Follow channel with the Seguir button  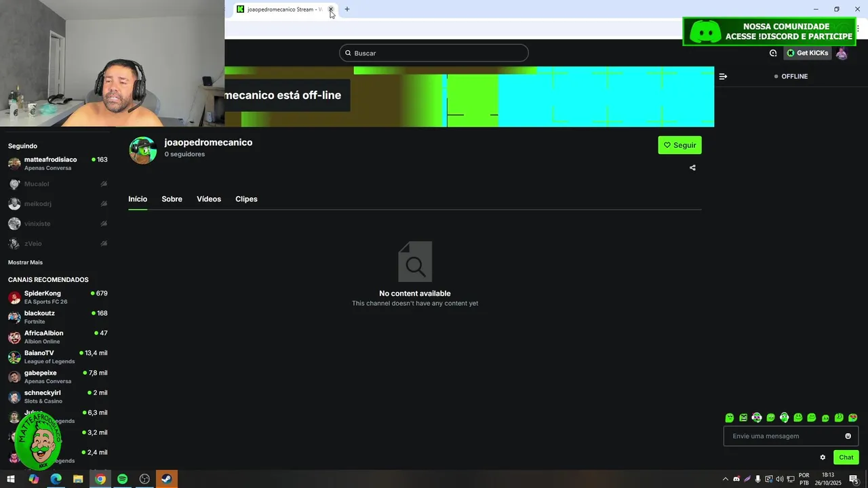679,145
